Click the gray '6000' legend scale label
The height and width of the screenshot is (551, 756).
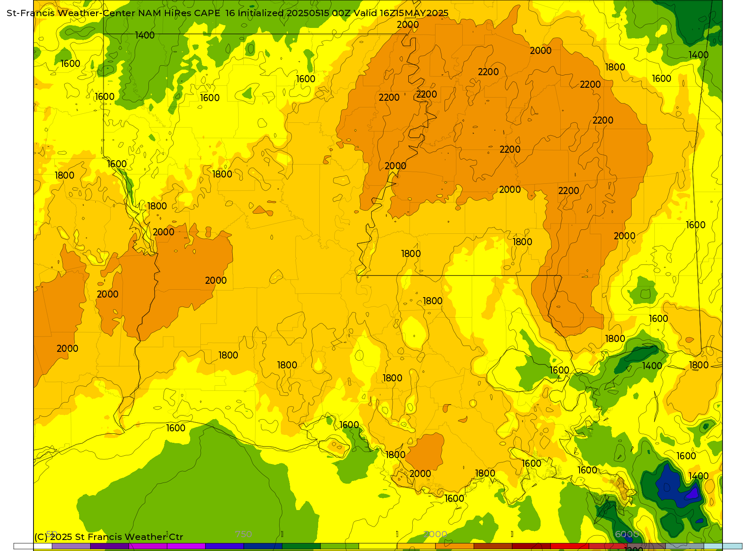(626, 534)
